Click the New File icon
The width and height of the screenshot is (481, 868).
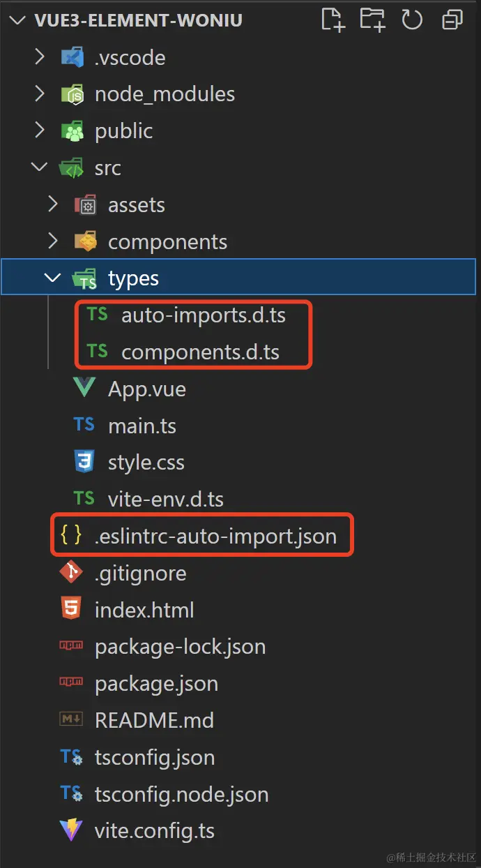(332, 20)
